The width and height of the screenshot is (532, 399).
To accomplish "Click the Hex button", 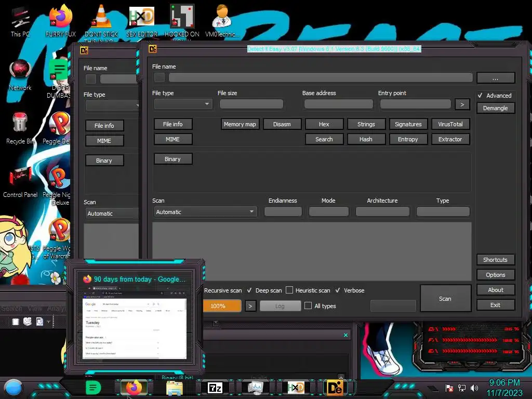I will point(324,124).
